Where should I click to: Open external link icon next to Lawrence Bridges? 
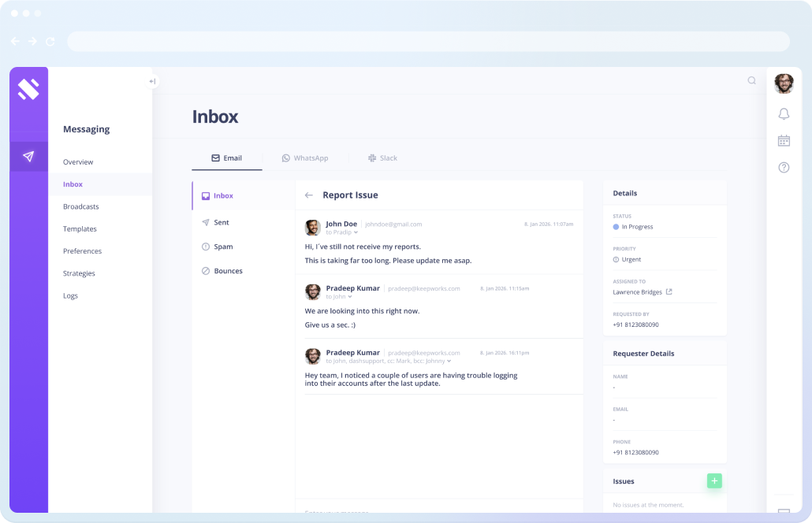coord(669,292)
